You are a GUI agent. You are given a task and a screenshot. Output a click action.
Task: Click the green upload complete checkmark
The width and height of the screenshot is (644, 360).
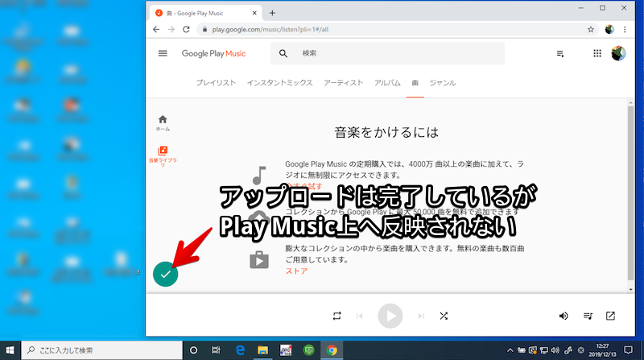(x=165, y=274)
